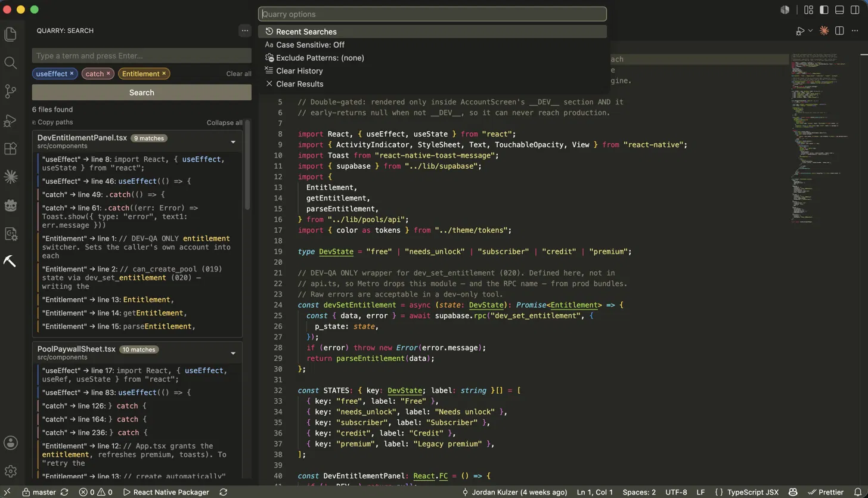The height and width of the screenshot is (498, 868).
Task: Open the Explorer view in activity bar
Action: pyautogui.click(x=10, y=34)
